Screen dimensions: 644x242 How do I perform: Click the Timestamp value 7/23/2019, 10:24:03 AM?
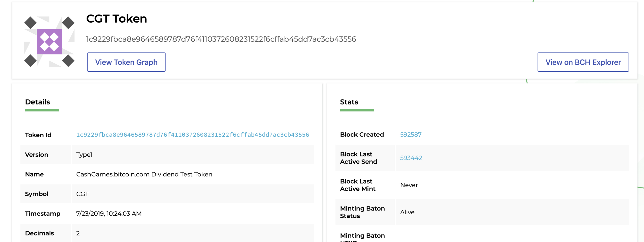click(x=109, y=213)
